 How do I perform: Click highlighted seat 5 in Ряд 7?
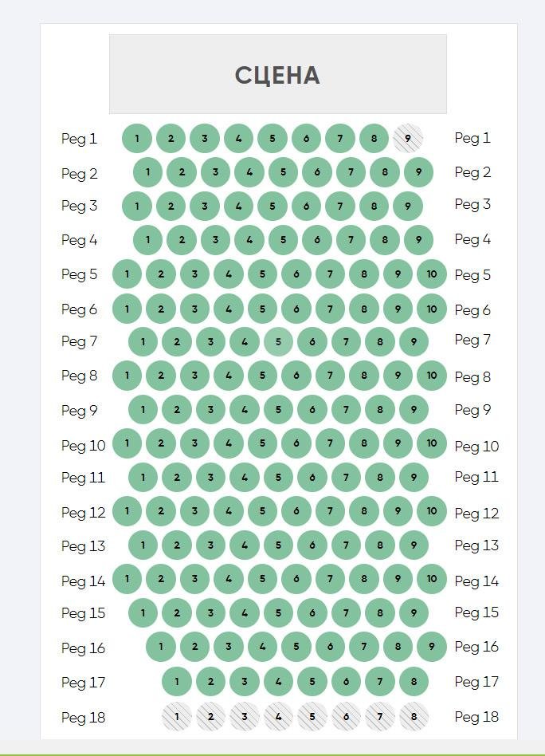coord(279,342)
